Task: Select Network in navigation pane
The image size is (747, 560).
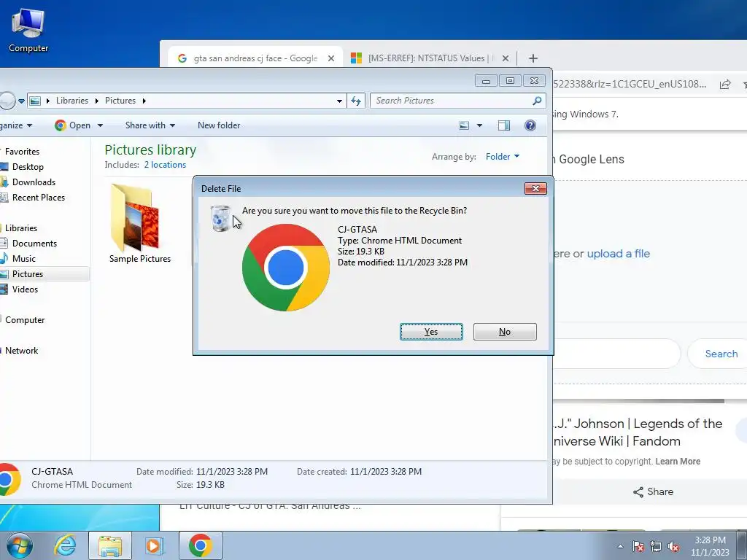Action: pyautogui.click(x=21, y=351)
